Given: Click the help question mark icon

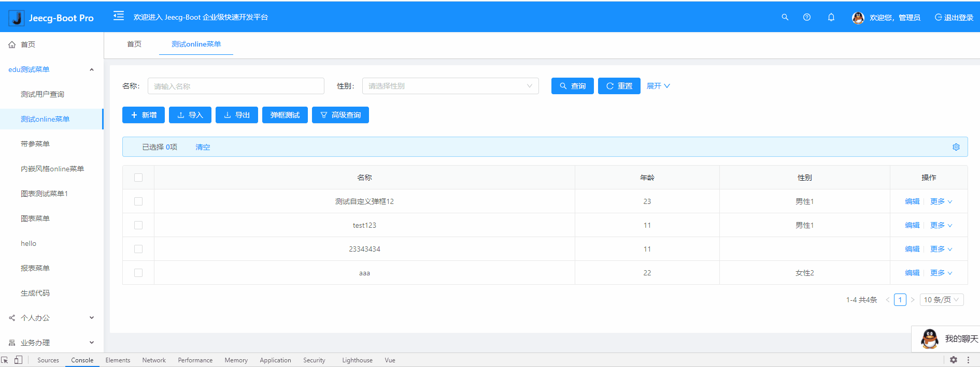Looking at the screenshot, I should pos(806,17).
